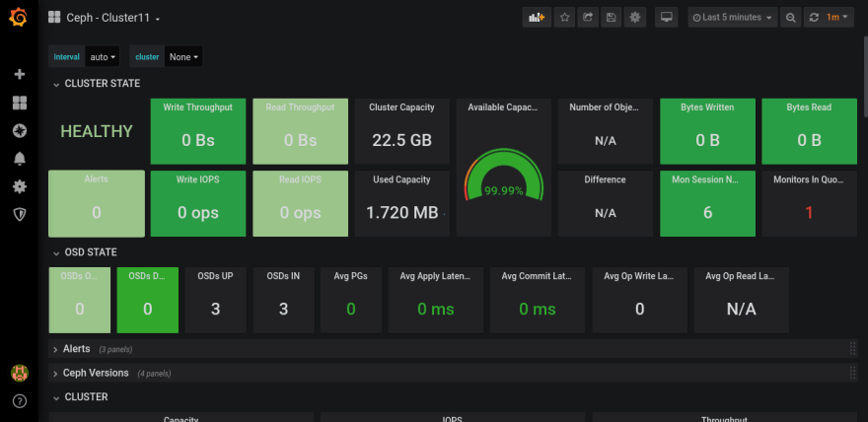
Task: Open the Configuration gear in sidebar
Action: 20,187
